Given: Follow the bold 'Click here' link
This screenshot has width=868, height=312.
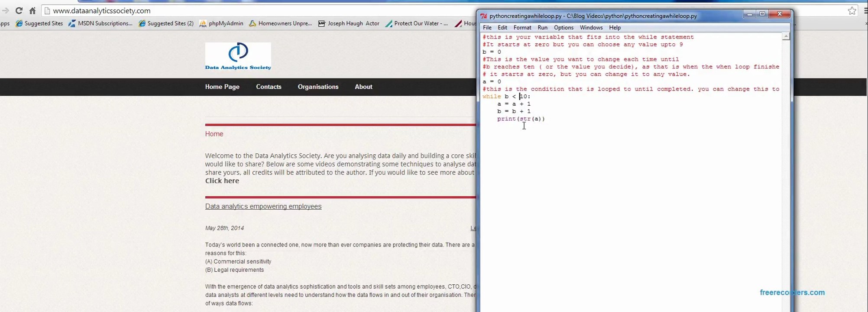Looking at the screenshot, I should (222, 181).
